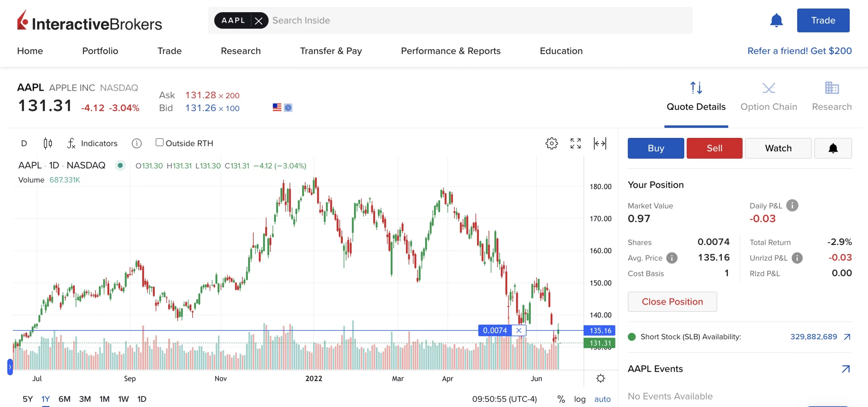Open the Indicators menu
Image resolution: width=868 pixels, height=407 pixels.
pos(92,143)
